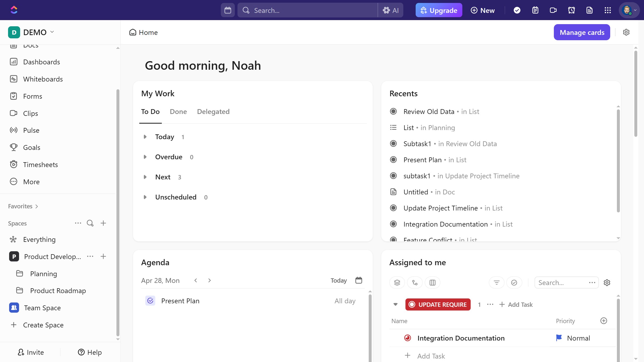Toggle show closed tasks in Assigned to me
The height and width of the screenshot is (362, 644).
coord(514,282)
